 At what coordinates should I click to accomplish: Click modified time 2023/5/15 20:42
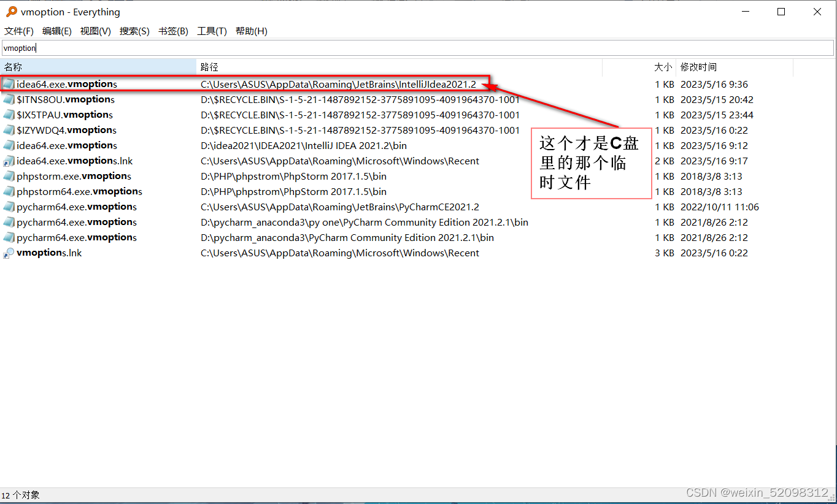pos(717,99)
